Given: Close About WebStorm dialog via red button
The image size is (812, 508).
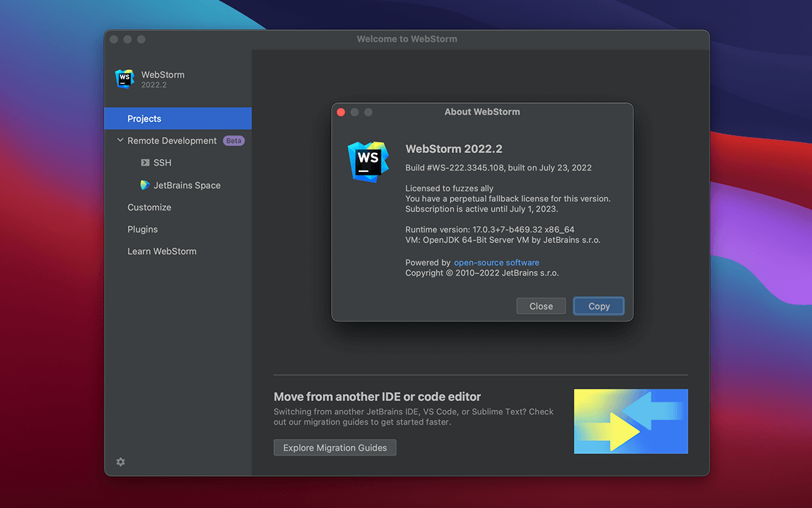Looking at the screenshot, I should pos(341,112).
